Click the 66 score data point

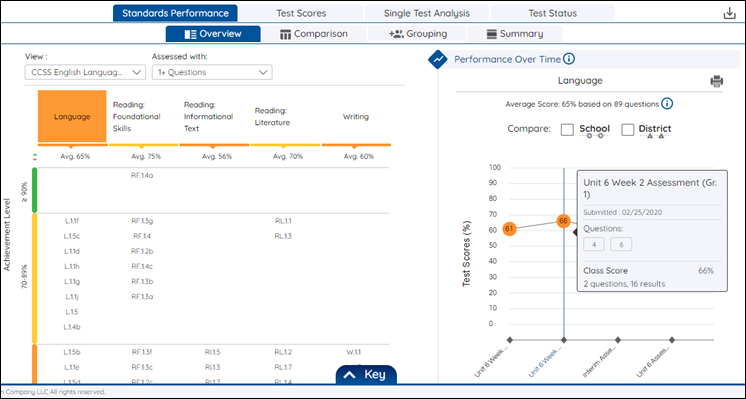point(563,221)
